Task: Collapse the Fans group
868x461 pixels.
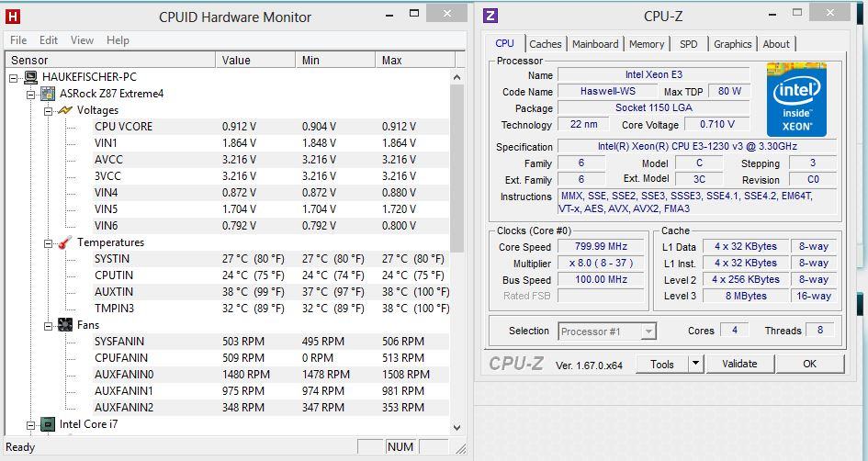Action: [48, 326]
